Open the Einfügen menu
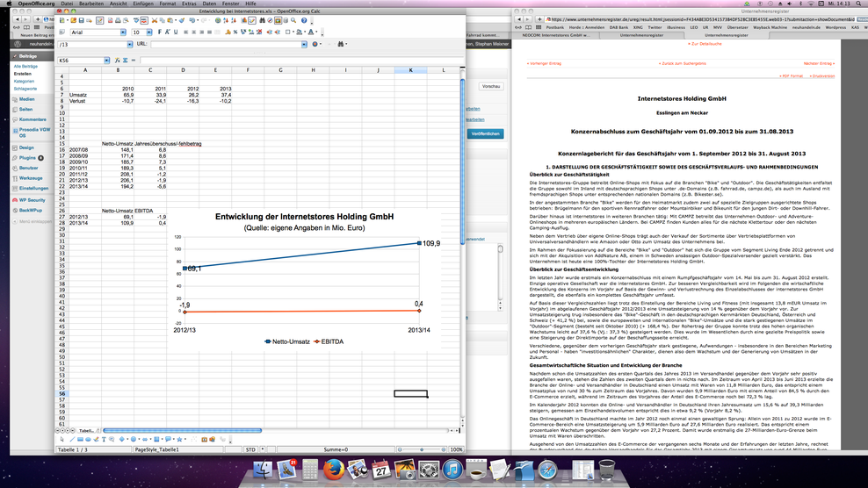 (143, 4)
